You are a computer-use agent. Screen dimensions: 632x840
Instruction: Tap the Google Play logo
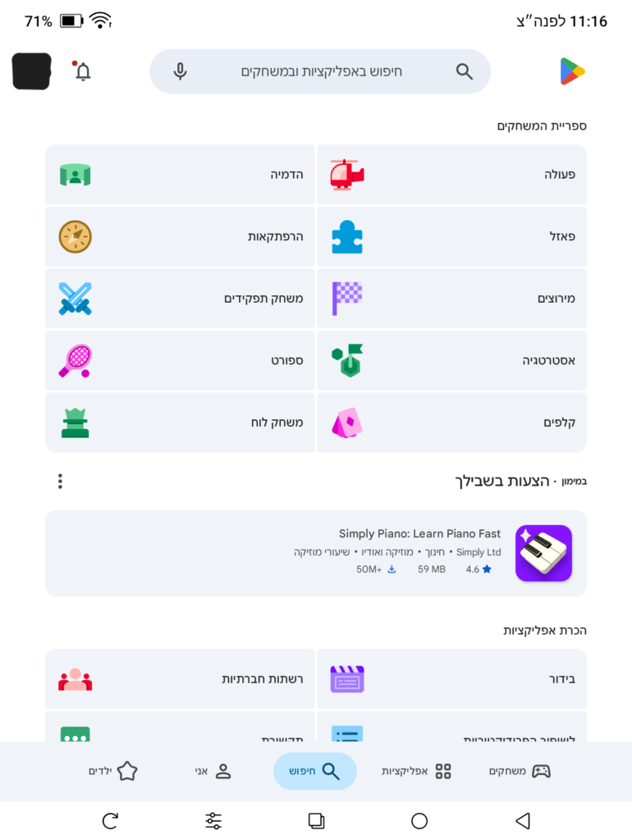point(572,71)
